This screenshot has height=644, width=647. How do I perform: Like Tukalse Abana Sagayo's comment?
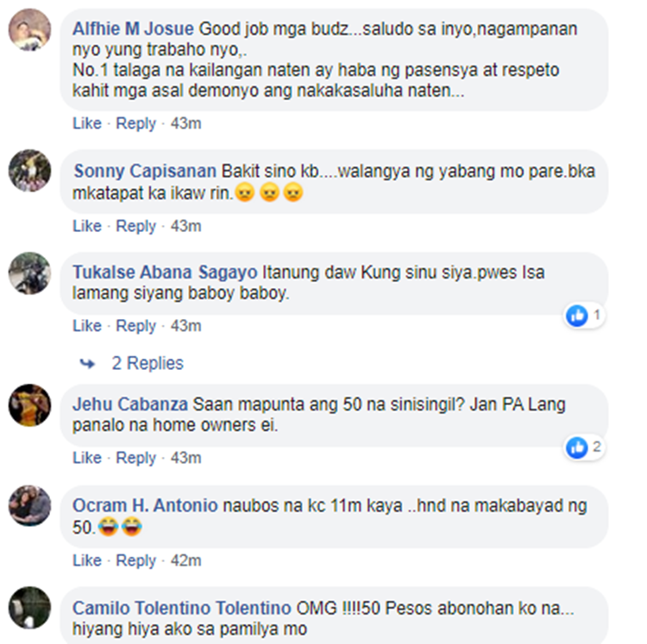click(87, 326)
